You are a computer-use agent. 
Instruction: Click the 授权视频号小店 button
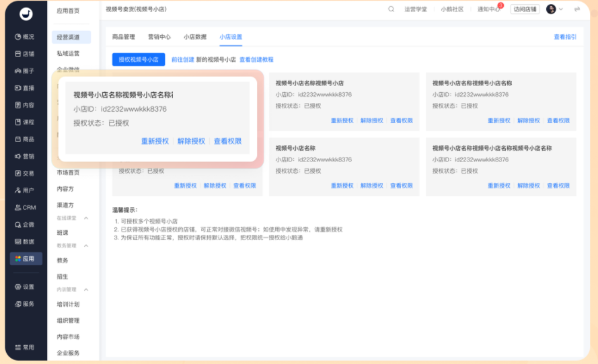139,59
